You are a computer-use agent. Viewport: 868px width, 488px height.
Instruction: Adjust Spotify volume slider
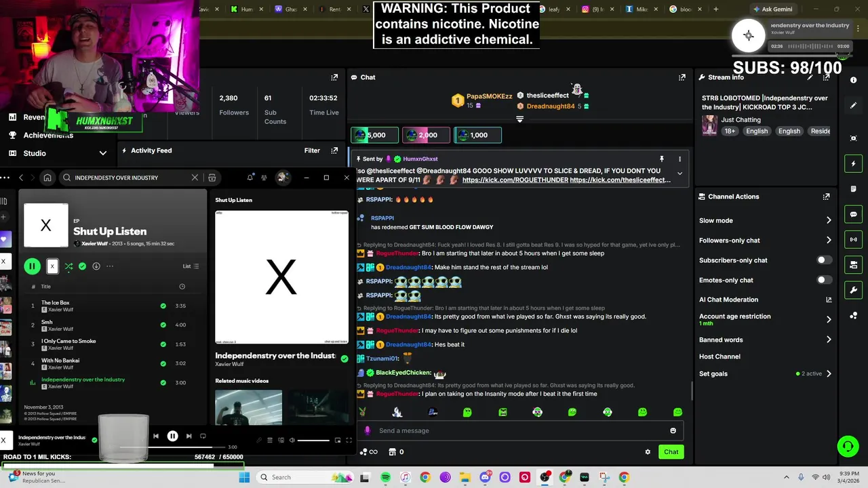[x=314, y=441]
